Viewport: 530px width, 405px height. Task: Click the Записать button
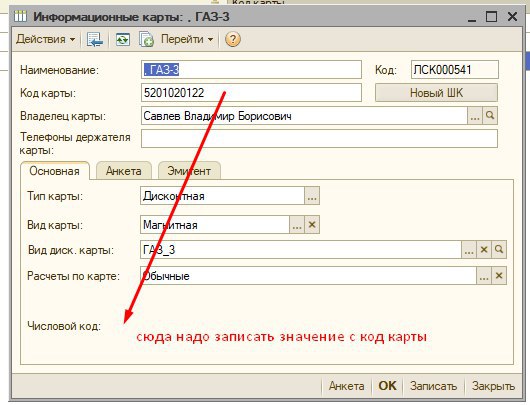[x=433, y=386]
